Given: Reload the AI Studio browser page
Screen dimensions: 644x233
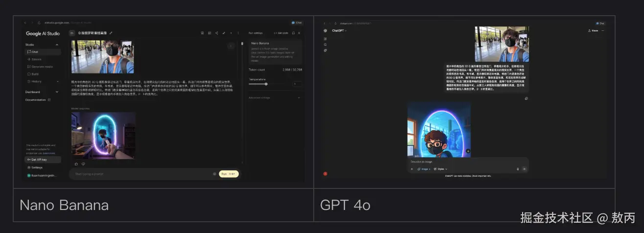Looking at the screenshot, I should [39, 23].
